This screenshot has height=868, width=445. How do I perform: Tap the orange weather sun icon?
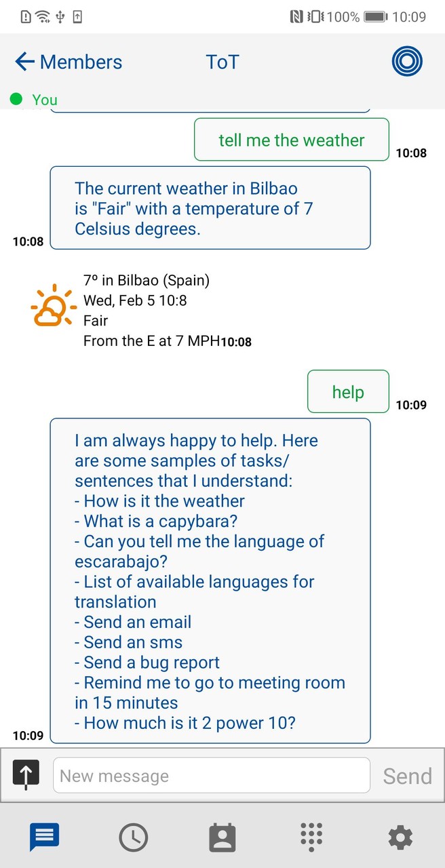pyautogui.click(x=52, y=307)
